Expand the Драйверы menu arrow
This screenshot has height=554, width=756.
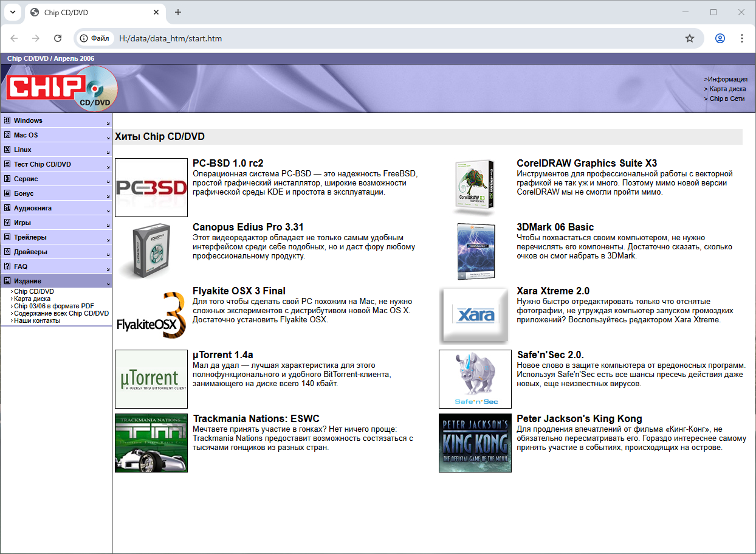[108, 254]
